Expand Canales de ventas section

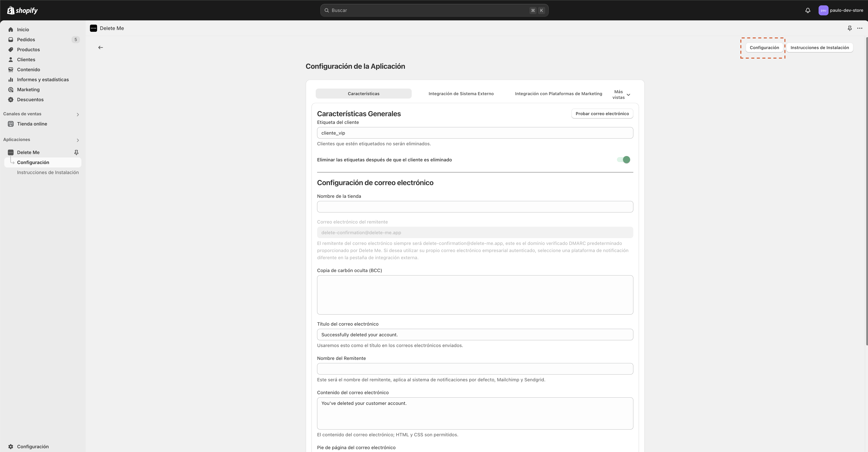tap(78, 115)
